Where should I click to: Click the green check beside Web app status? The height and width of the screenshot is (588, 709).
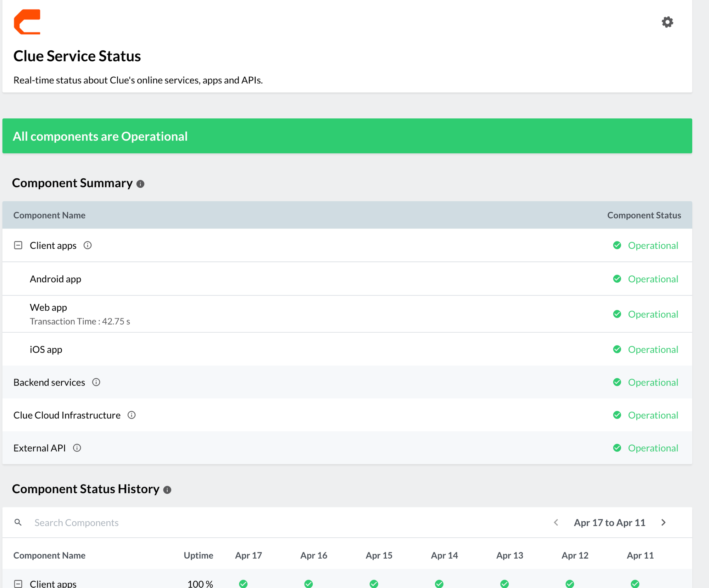click(617, 314)
